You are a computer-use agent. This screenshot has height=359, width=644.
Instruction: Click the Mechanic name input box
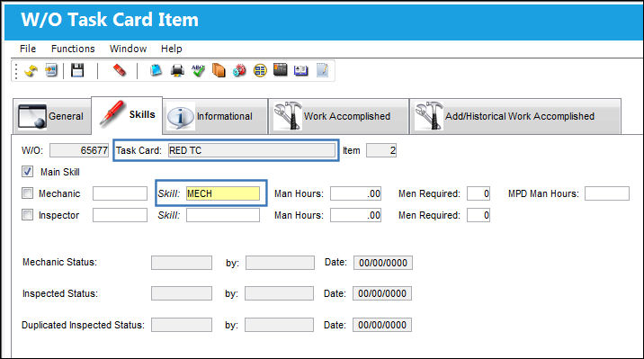pyautogui.click(x=120, y=193)
